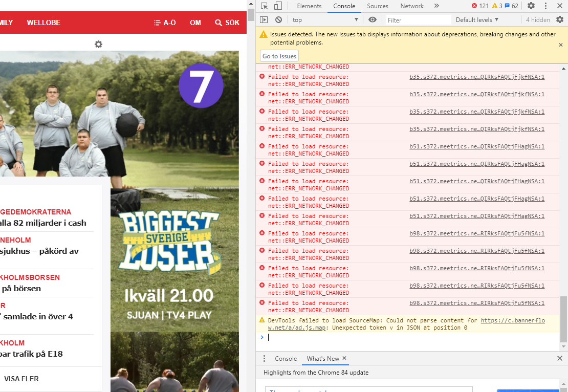This screenshot has width=568, height=392.
Task: Show the console sidebar
Action: [264, 20]
